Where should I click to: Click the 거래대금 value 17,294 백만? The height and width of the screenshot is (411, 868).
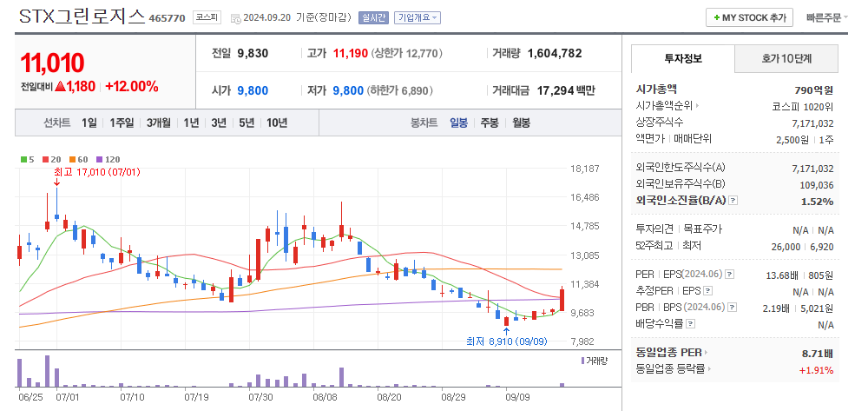[x=566, y=90]
